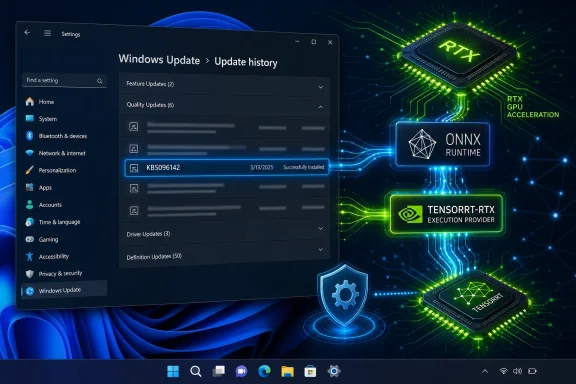
Task: Click the KB5096142 install date
Action: click(x=262, y=168)
